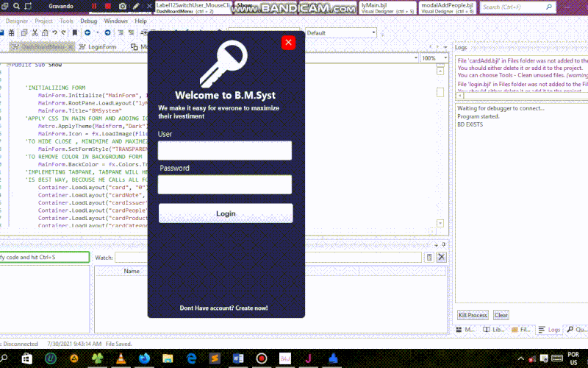Activate the pencil drawing tool
The width and height of the screenshot is (588, 368).
[x=136, y=6]
